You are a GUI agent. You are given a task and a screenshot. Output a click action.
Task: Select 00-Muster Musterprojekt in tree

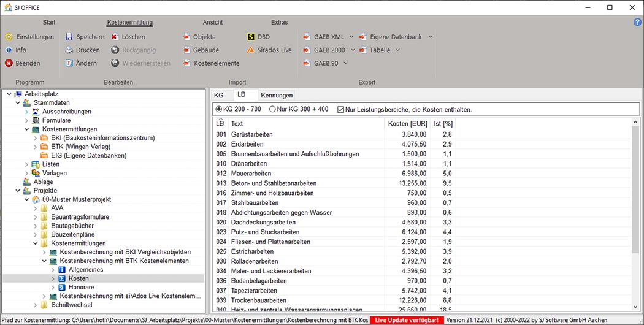77,199
